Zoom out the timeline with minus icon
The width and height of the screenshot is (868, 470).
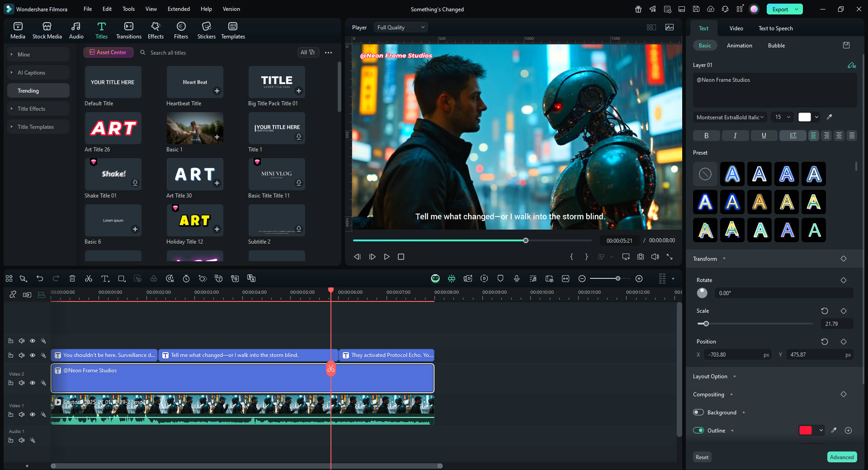pos(582,278)
